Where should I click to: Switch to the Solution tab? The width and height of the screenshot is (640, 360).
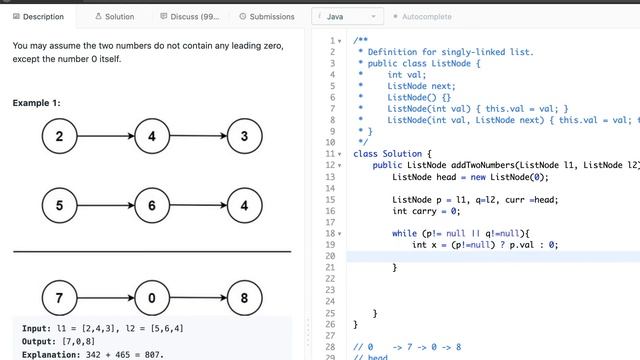115,17
